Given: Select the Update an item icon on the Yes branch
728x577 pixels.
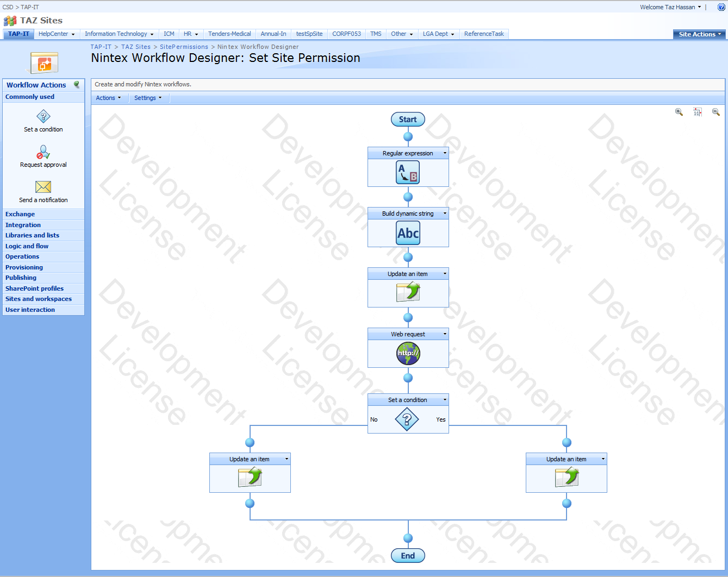Looking at the screenshot, I should click(x=567, y=477).
